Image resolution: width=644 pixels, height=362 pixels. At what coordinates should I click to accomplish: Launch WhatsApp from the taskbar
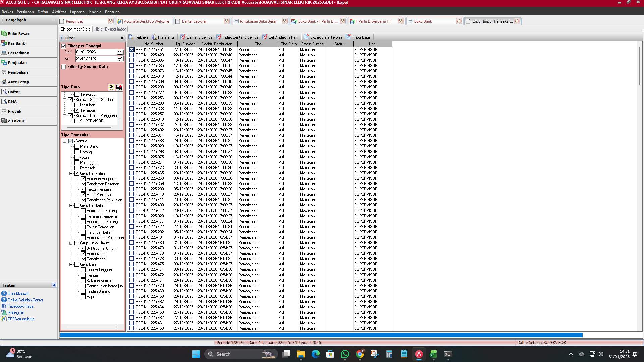[x=345, y=354]
